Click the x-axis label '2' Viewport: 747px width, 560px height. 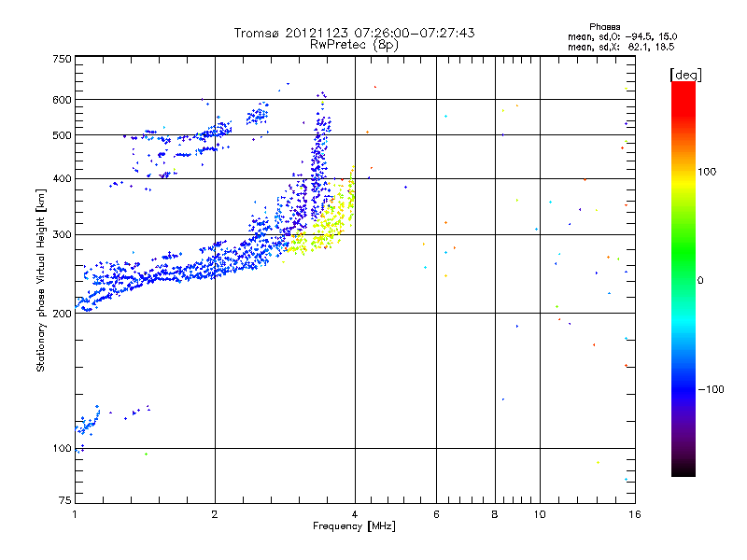click(x=215, y=514)
